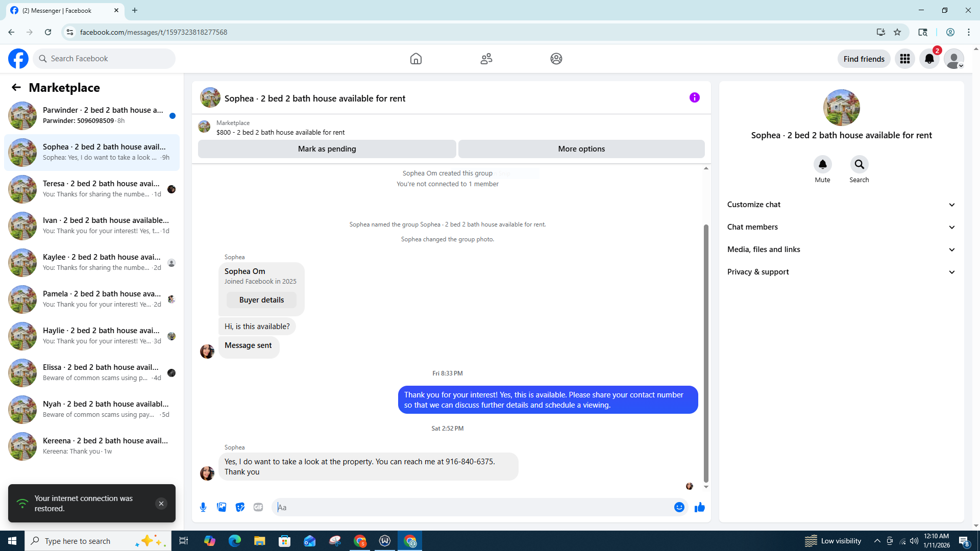Launch Microsoft Edge from the taskbar

pos(235,541)
